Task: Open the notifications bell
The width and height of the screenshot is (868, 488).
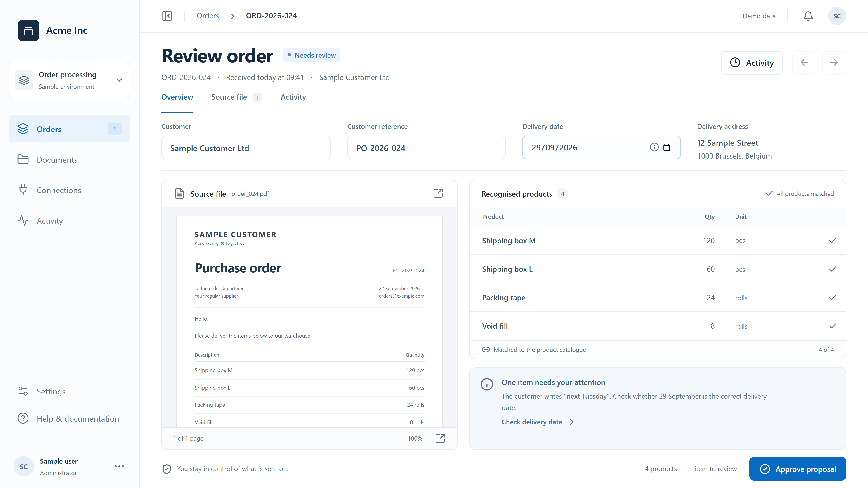Action: tap(808, 16)
